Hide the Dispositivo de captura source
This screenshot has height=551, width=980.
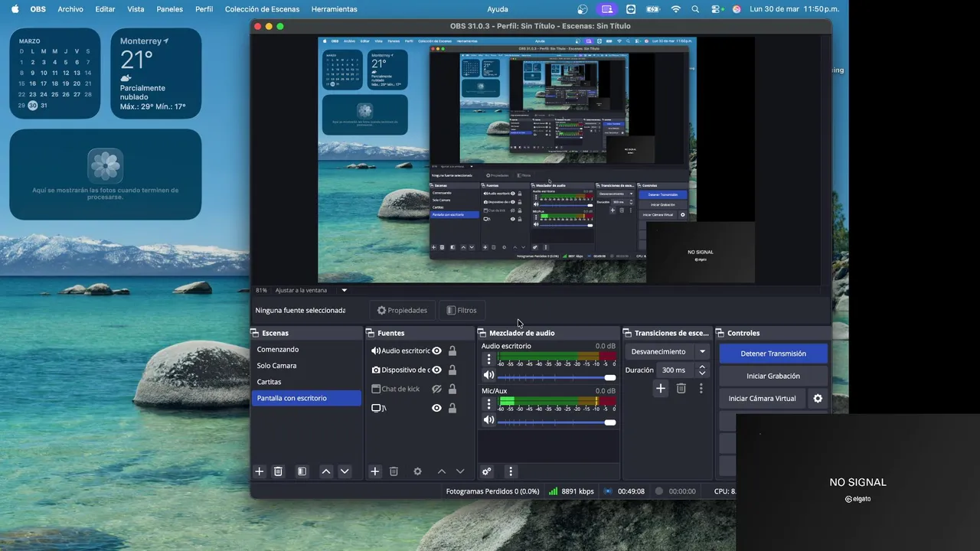tap(436, 370)
